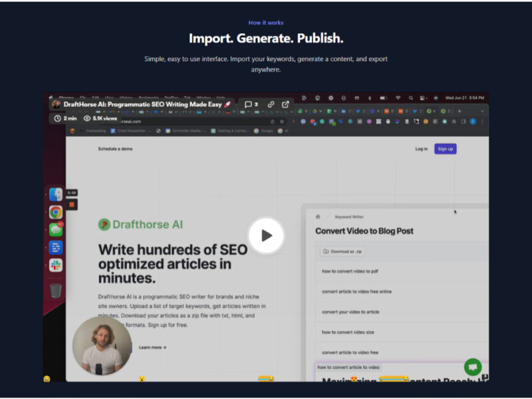Click the Sign up button

point(445,149)
